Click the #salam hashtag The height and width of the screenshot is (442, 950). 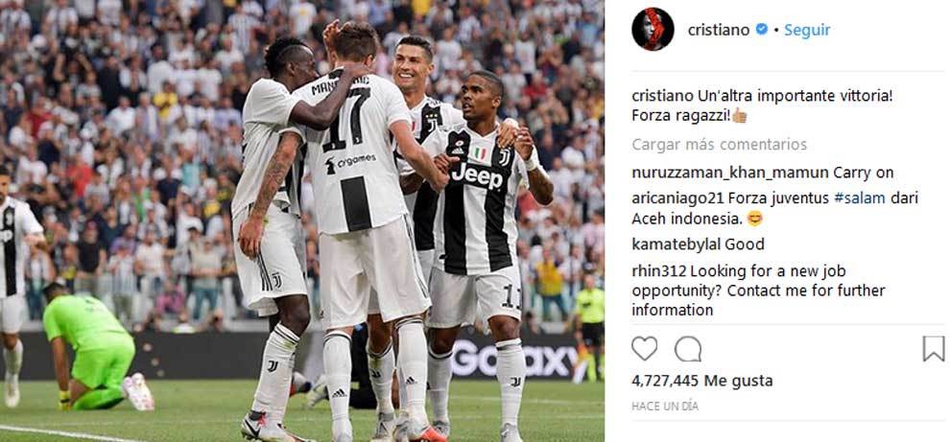[860, 199]
